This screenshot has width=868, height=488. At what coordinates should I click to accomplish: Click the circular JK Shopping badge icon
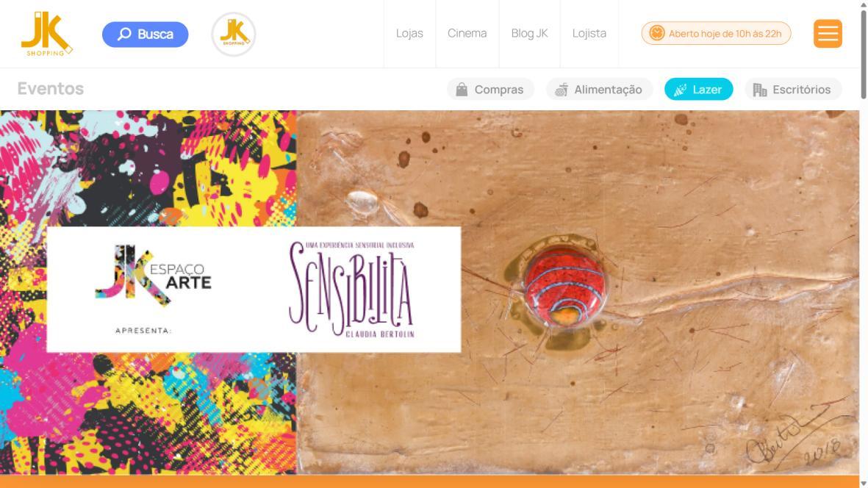point(234,35)
